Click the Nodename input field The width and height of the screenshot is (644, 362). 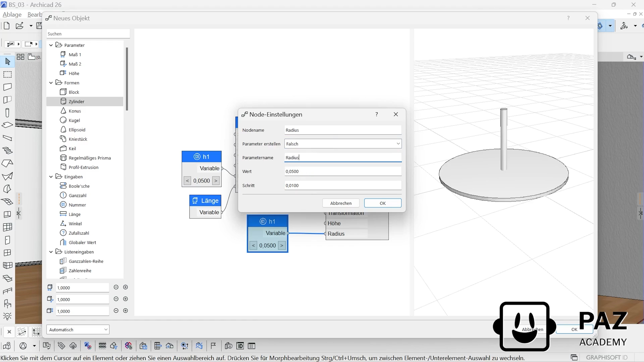click(343, 130)
